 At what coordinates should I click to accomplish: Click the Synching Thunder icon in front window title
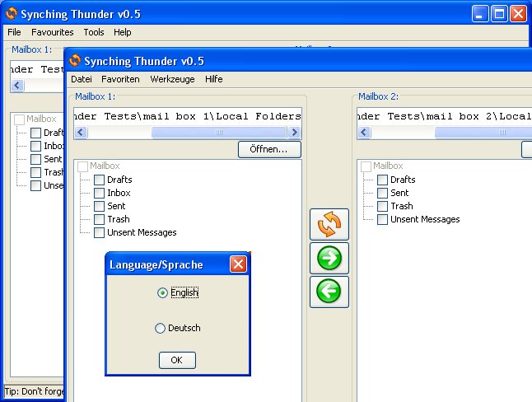point(75,61)
